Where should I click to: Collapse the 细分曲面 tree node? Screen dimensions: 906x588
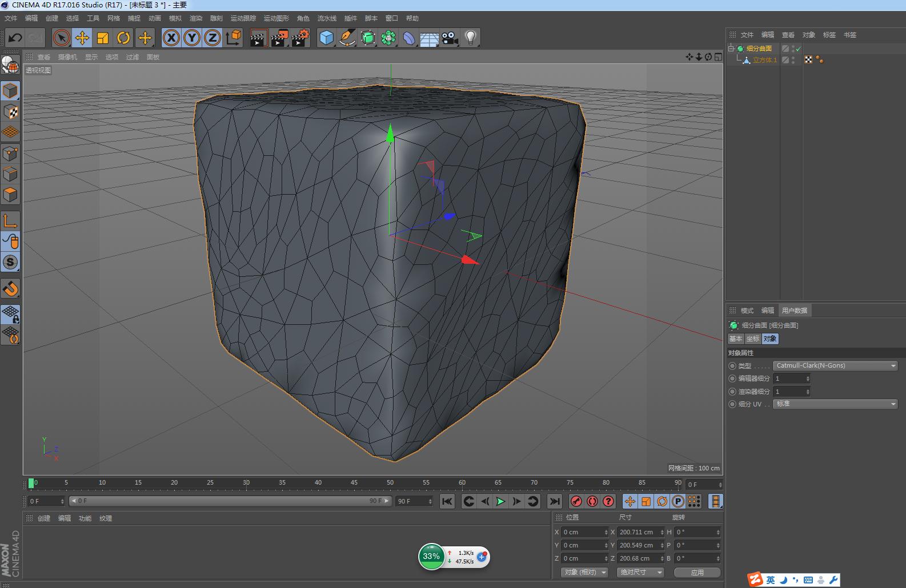[x=731, y=49]
